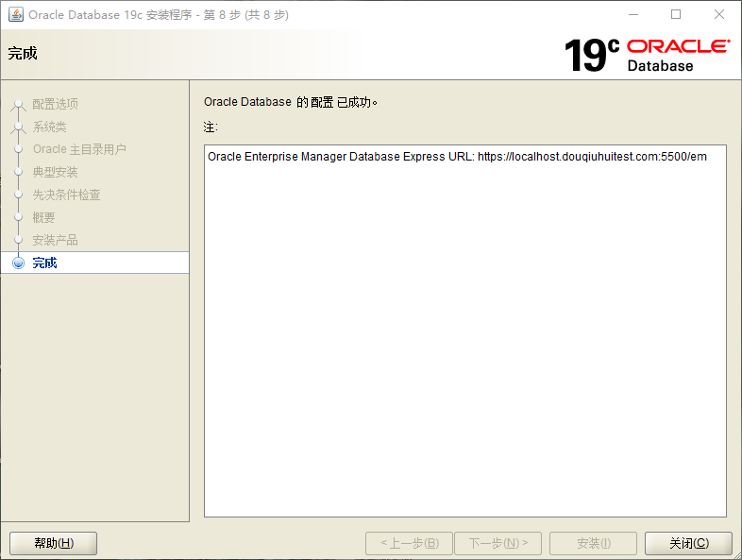
Task: Click the Oracle 19c Database logo
Action: coord(647,55)
